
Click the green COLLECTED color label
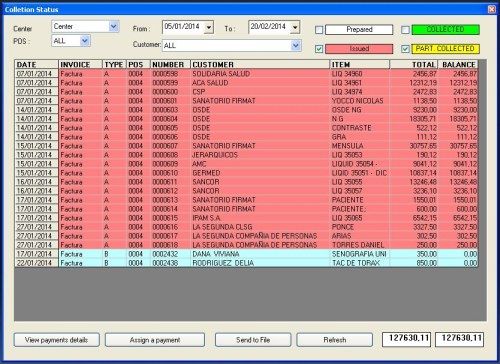click(446, 30)
